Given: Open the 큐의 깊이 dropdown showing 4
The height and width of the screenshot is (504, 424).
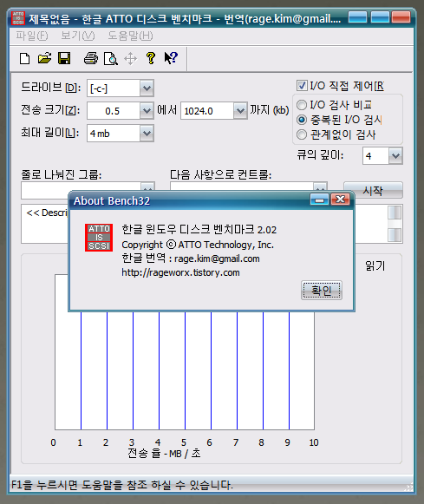Looking at the screenshot, I should click(395, 156).
